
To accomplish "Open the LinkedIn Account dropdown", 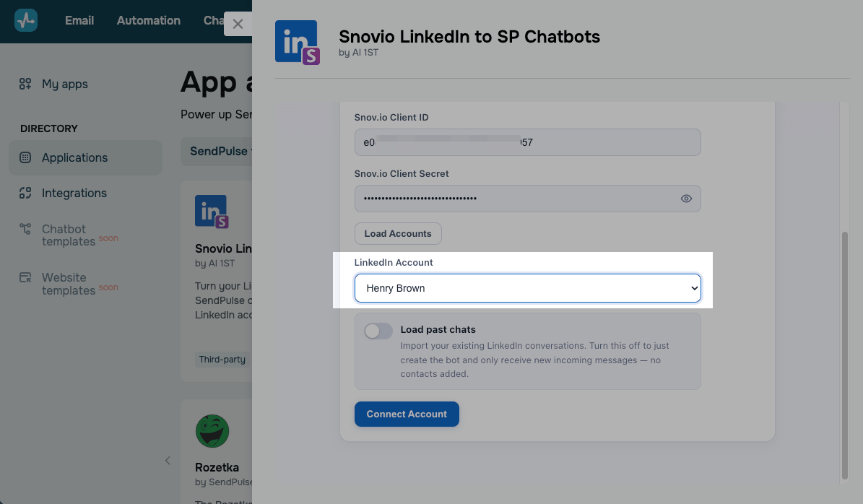I will tap(527, 288).
